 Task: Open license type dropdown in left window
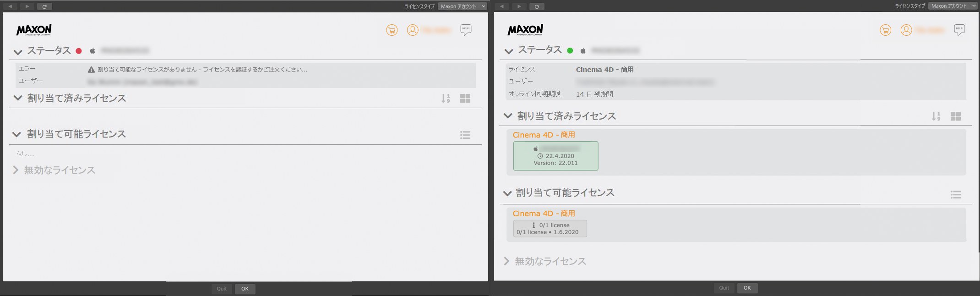point(463,6)
